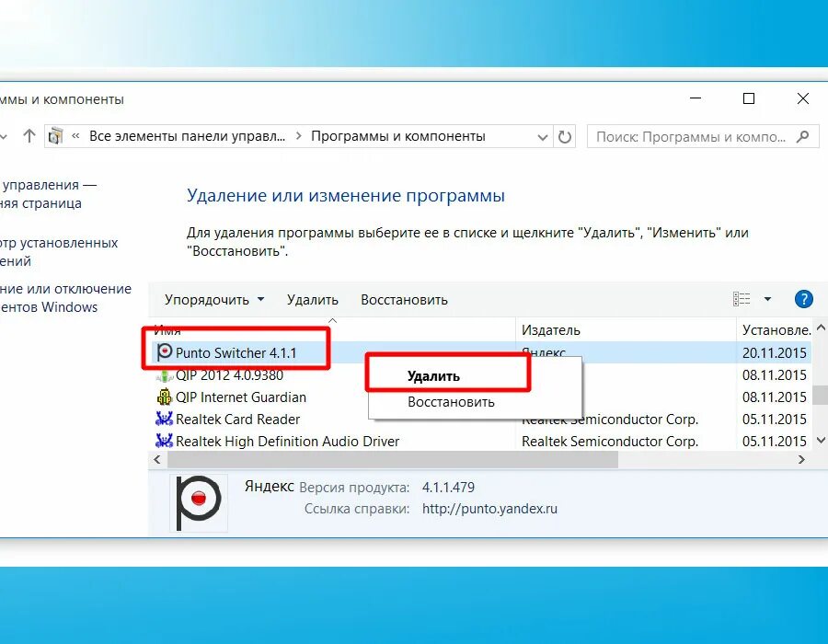Viewport: 828px width, 644px height.
Task: Click Удалить in the toolbar
Action: pyautogui.click(x=313, y=300)
